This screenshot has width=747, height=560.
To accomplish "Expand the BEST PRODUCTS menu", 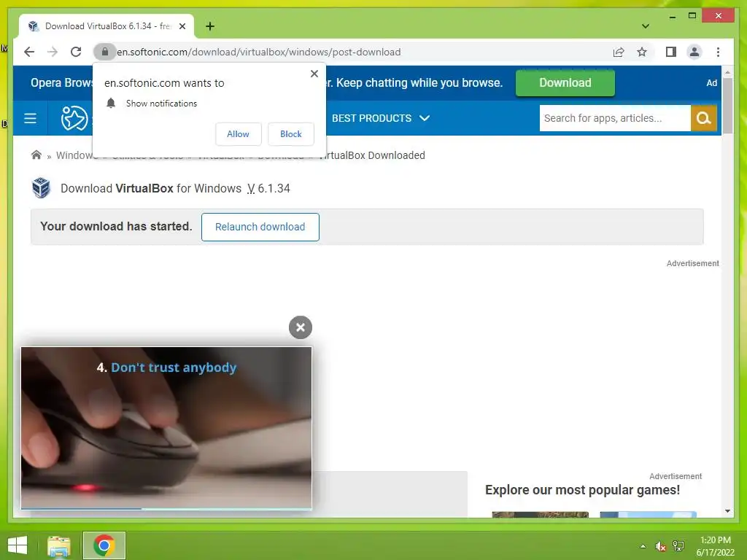I will [381, 118].
